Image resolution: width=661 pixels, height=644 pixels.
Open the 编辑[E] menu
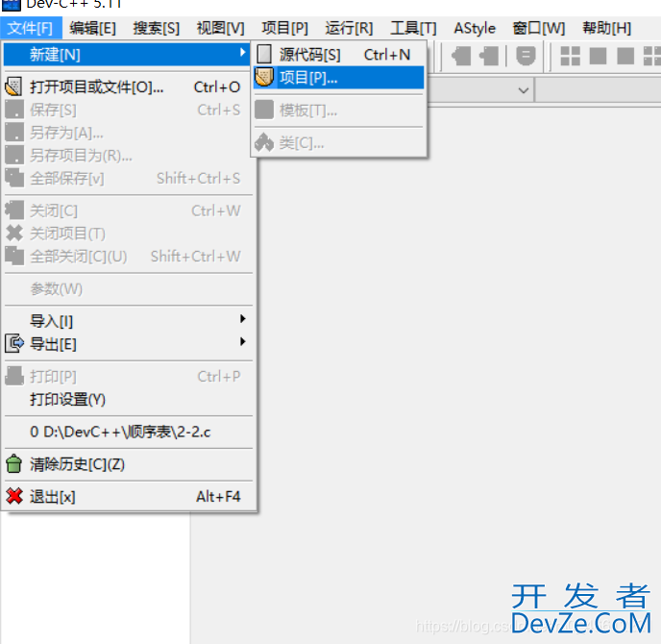tap(93, 28)
